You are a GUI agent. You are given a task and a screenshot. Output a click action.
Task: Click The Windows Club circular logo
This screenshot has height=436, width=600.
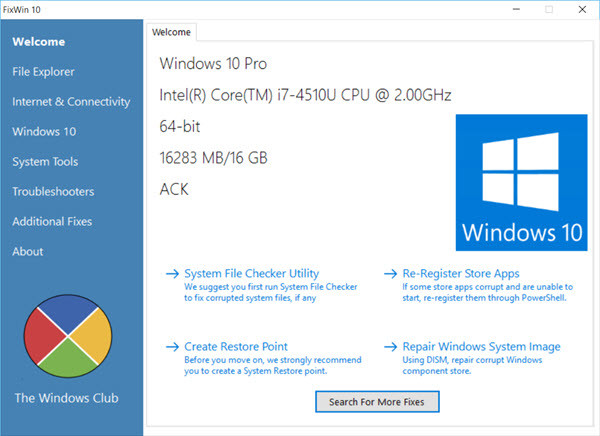pos(66,335)
